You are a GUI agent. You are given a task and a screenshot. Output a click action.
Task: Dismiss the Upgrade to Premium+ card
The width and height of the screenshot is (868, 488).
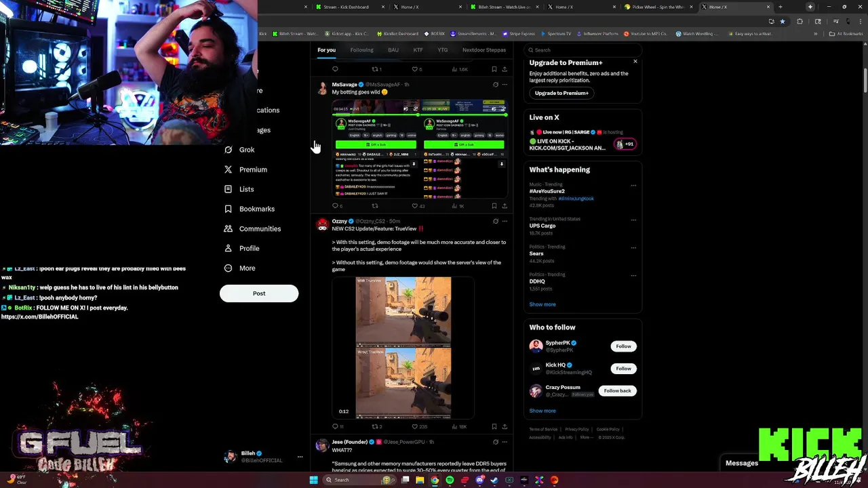[x=635, y=62]
